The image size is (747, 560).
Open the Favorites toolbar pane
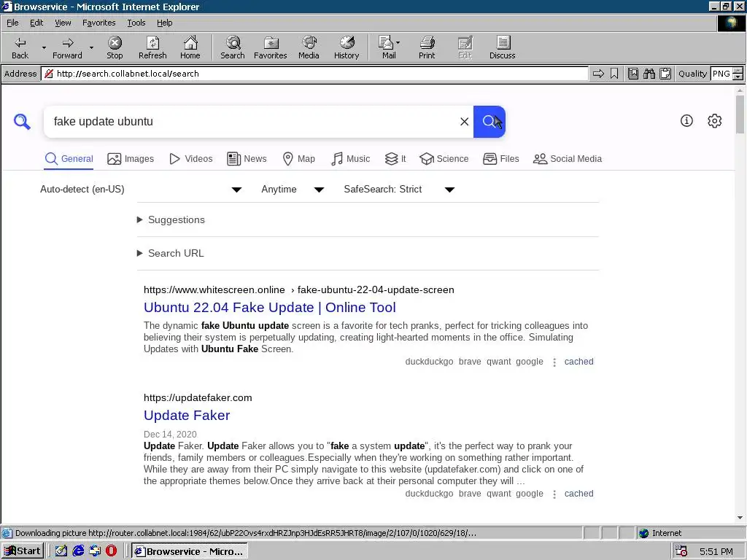pos(270,47)
